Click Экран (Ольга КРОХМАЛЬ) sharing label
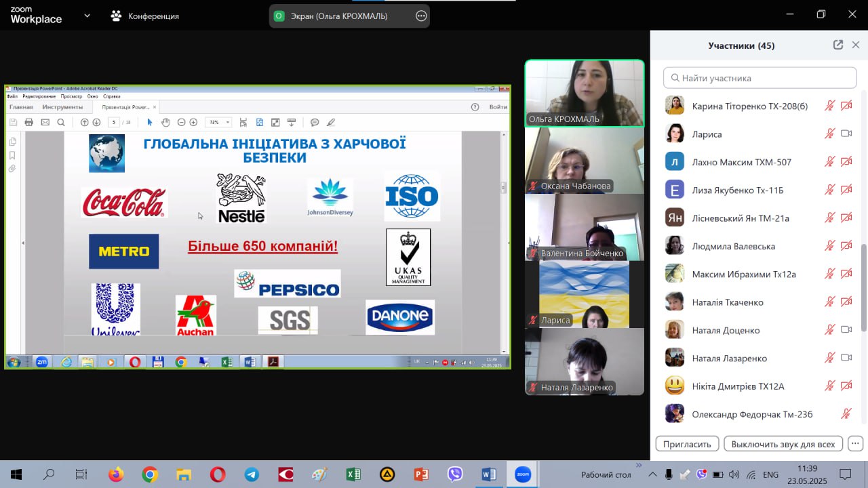The width and height of the screenshot is (868, 488). click(340, 16)
